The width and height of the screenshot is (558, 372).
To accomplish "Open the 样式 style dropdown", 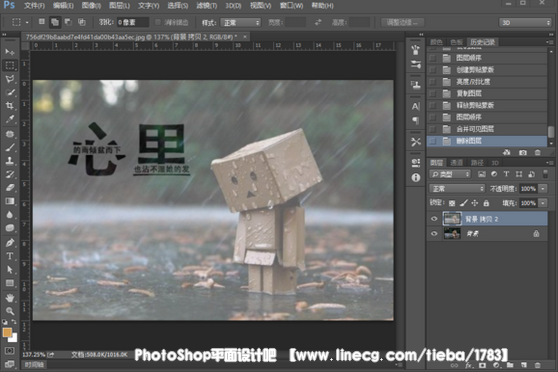I will click(x=241, y=23).
